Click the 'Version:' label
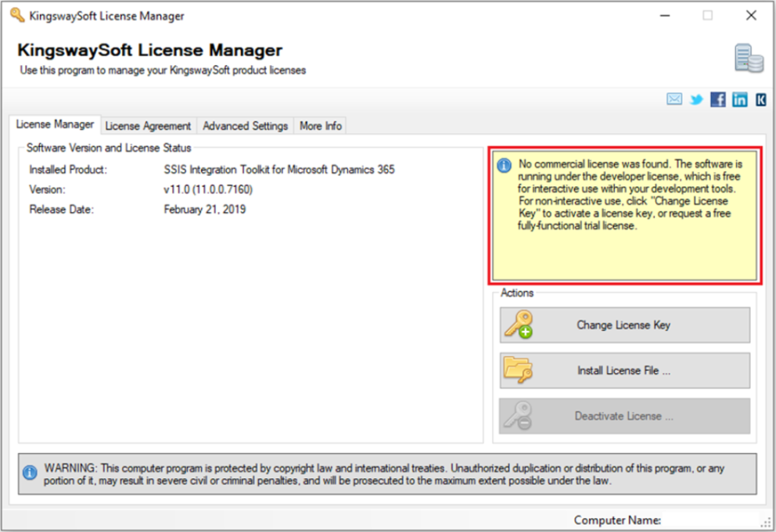776x532 pixels. point(47,189)
